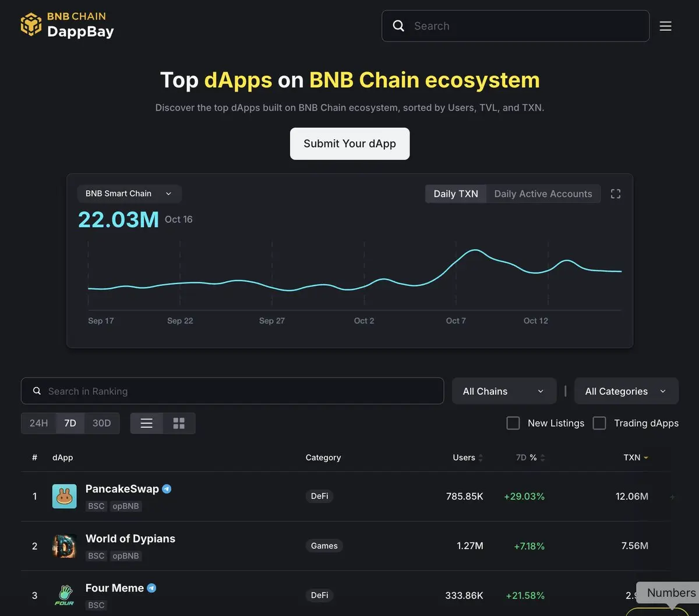
Task: Click the Four Meme app icon
Action: (65, 595)
